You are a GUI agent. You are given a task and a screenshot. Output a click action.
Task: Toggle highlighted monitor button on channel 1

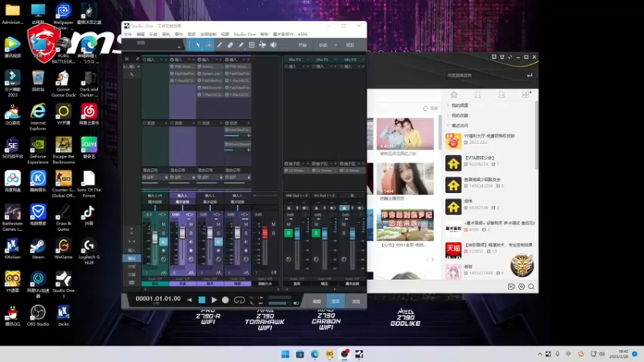tap(163, 242)
